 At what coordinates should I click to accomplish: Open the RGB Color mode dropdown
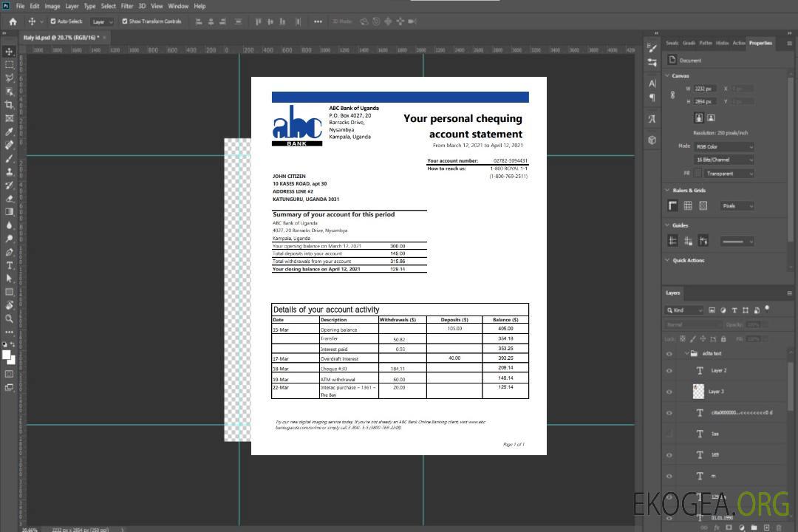point(723,146)
